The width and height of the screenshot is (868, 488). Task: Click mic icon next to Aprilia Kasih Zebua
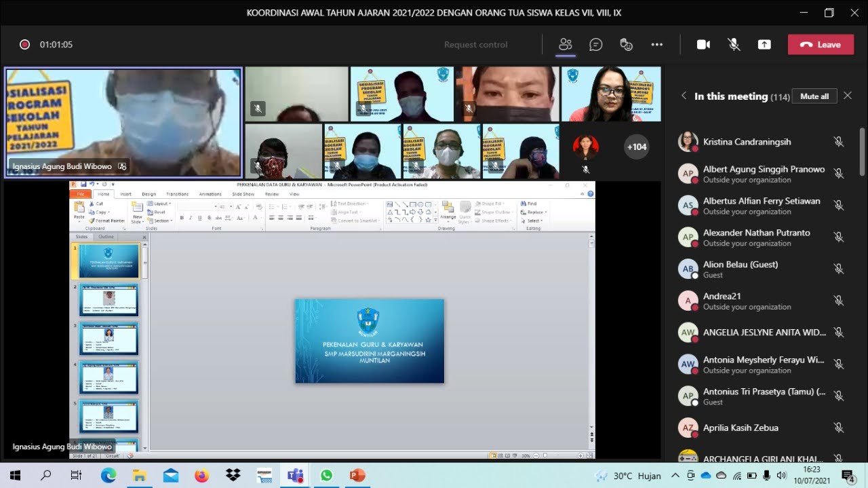pyautogui.click(x=839, y=428)
